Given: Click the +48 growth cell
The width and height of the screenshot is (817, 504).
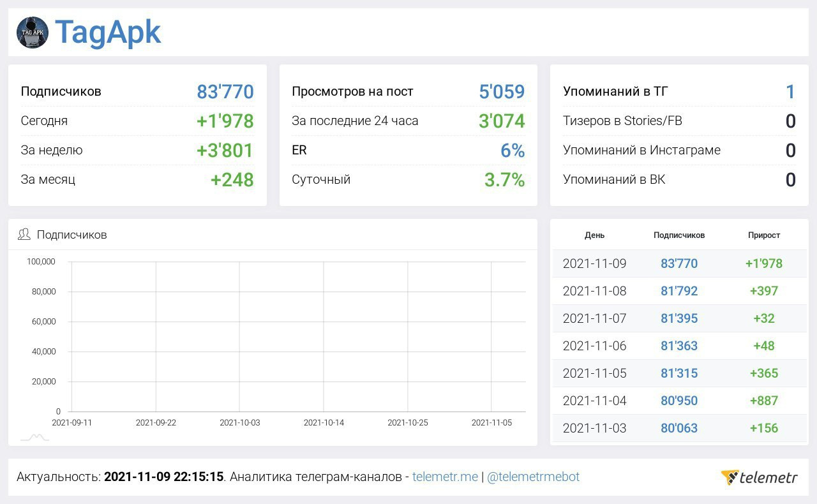Looking at the screenshot, I should (x=764, y=346).
